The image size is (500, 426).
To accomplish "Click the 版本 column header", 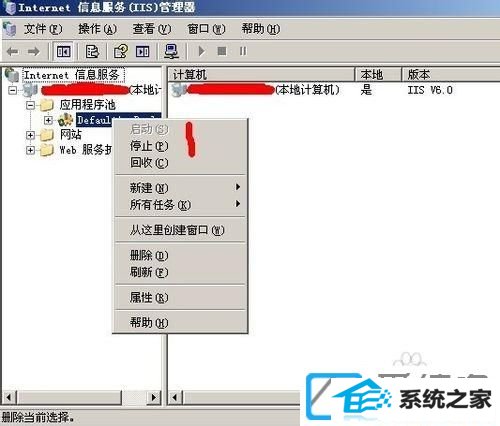I will click(451, 75).
